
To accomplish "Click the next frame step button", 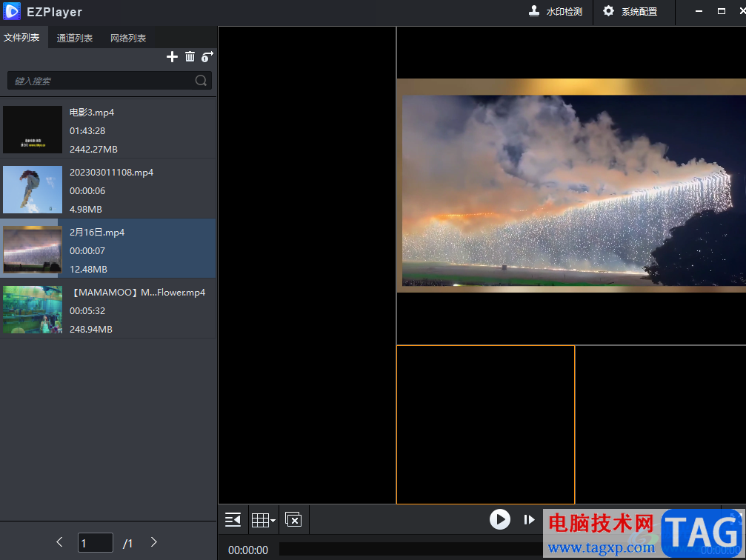I will (529, 520).
